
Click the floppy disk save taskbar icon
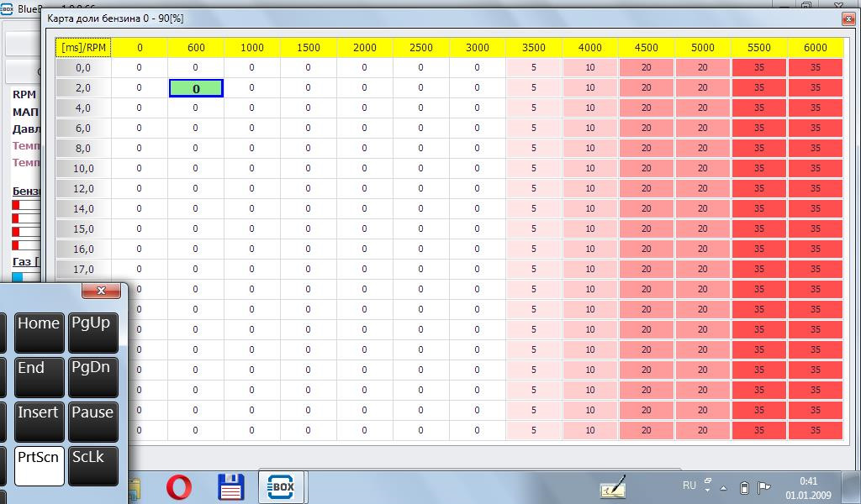pos(231,487)
